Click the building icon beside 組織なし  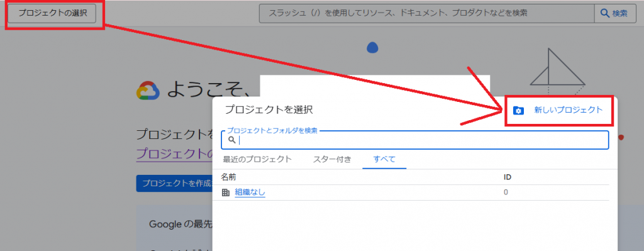(x=226, y=192)
